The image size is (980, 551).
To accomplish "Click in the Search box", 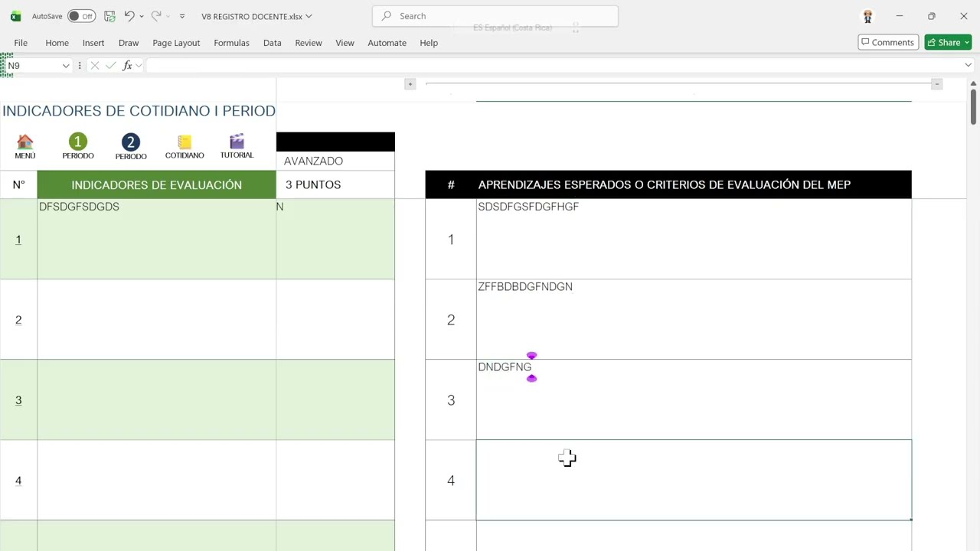I will (x=495, y=16).
